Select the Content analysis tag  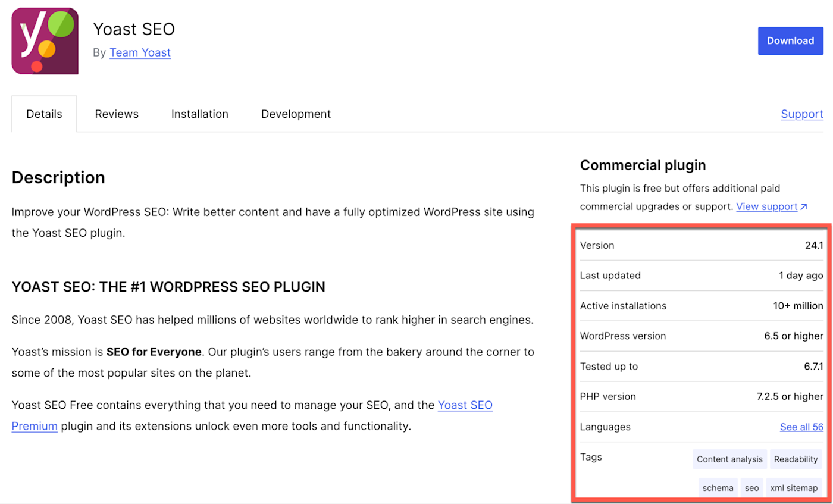[729, 459]
